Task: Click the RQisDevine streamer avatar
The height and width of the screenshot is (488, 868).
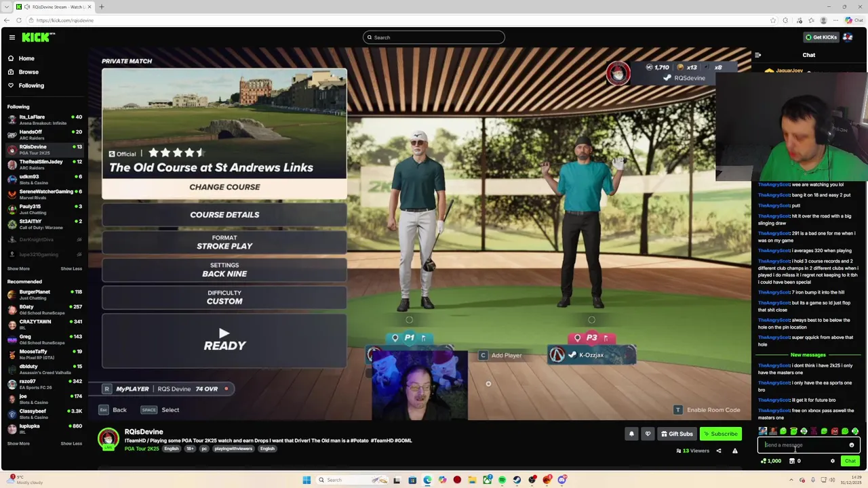Action: tap(108, 439)
